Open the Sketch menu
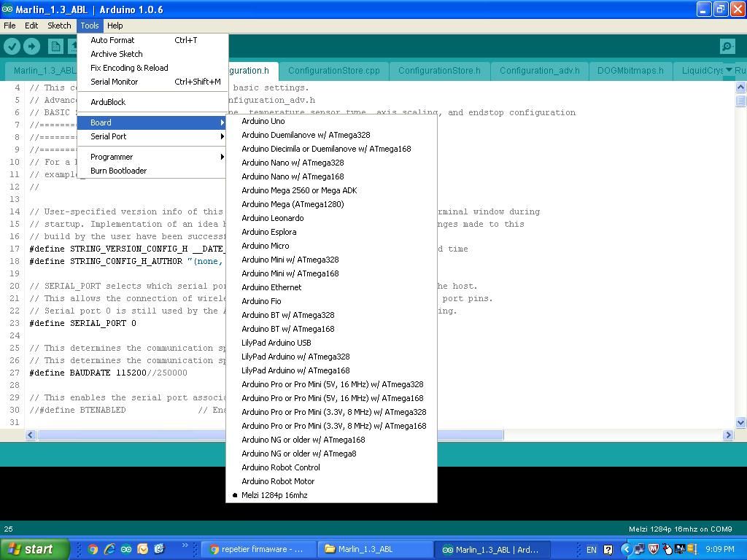The image size is (747, 560). point(59,26)
